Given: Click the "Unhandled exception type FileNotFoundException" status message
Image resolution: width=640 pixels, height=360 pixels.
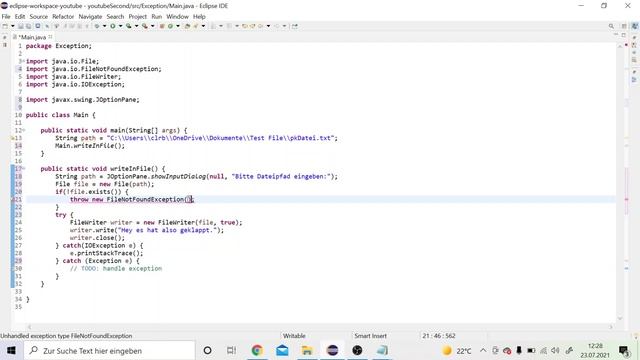Looking at the screenshot, I should tap(66, 336).
